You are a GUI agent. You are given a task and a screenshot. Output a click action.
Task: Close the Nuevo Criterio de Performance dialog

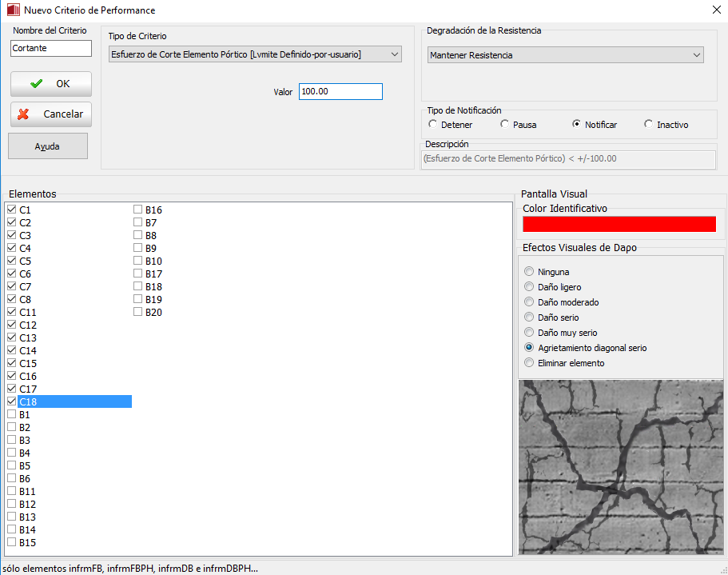click(714, 10)
